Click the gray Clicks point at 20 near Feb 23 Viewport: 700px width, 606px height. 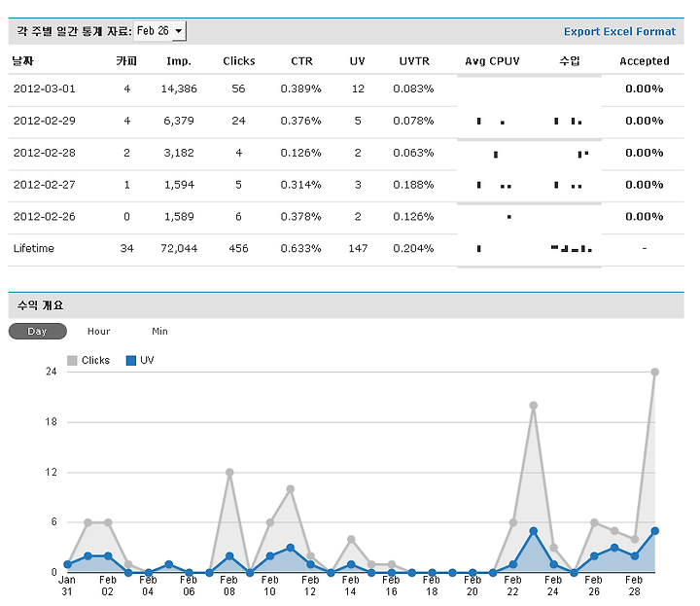coord(533,406)
